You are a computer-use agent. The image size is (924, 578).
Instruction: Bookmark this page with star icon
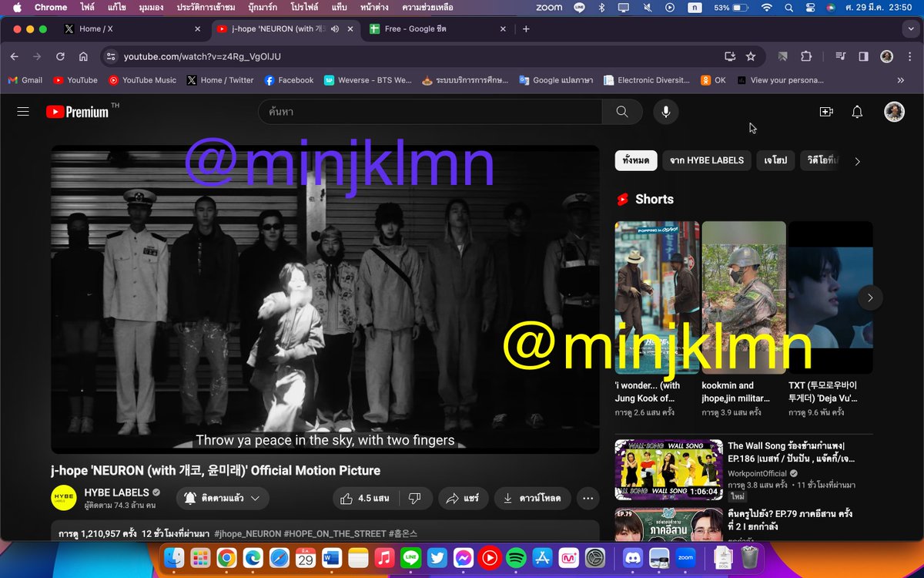751,56
